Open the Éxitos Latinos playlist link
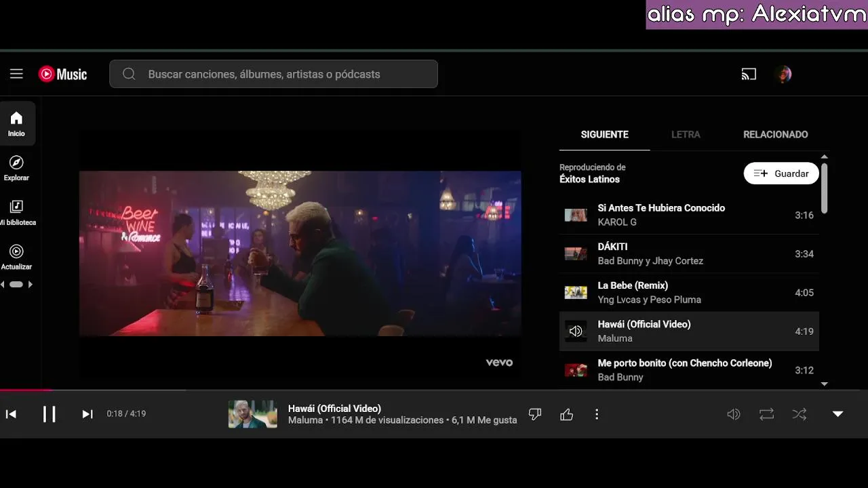Viewport: 868px width, 488px height. [x=589, y=180]
